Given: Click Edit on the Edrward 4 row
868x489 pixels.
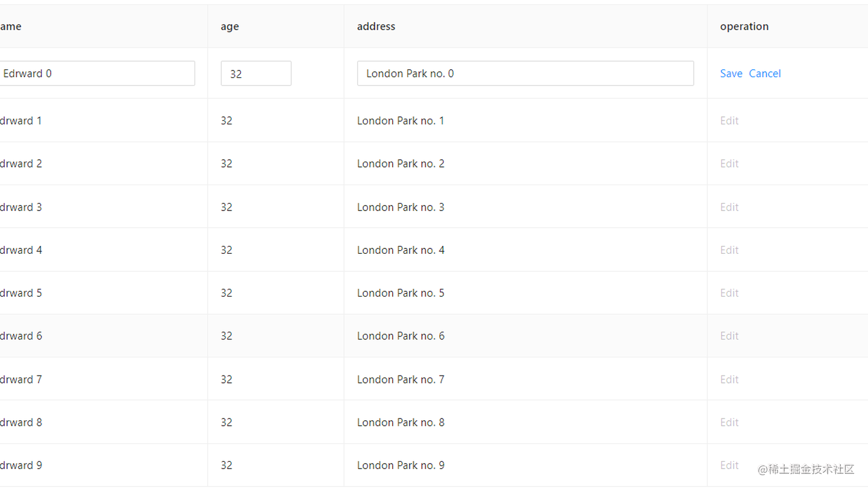Looking at the screenshot, I should point(729,250).
